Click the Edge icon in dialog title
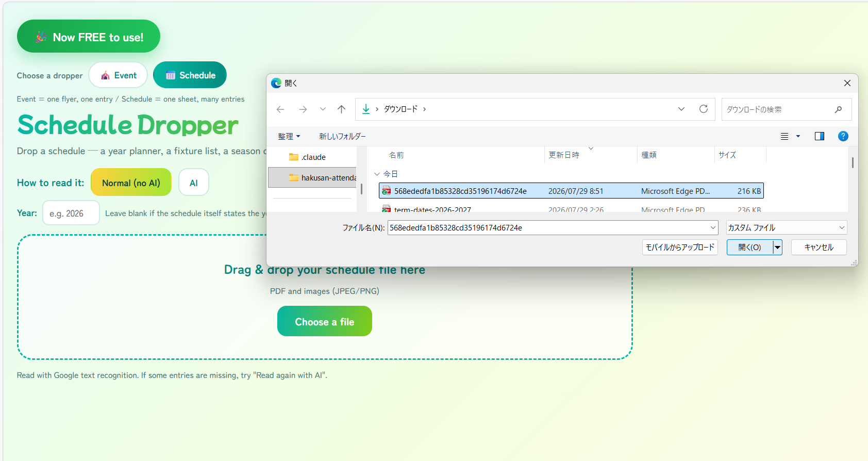The width and height of the screenshot is (868, 461). coord(276,83)
